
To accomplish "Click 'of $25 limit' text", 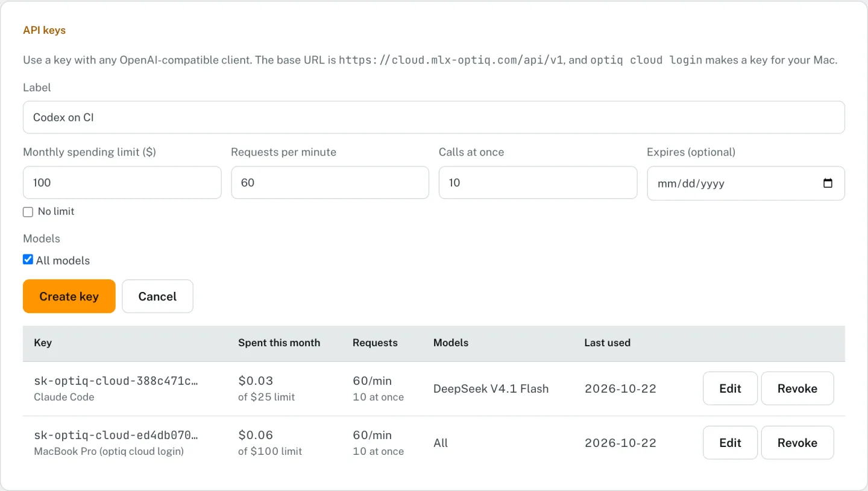I will pos(266,397).
